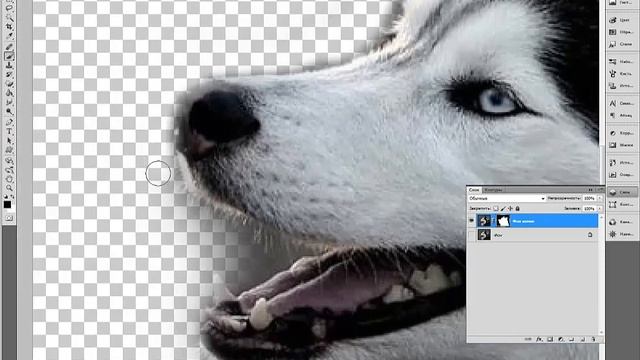Select the Pen tool
640x360 pixels.
click(9, 122)
